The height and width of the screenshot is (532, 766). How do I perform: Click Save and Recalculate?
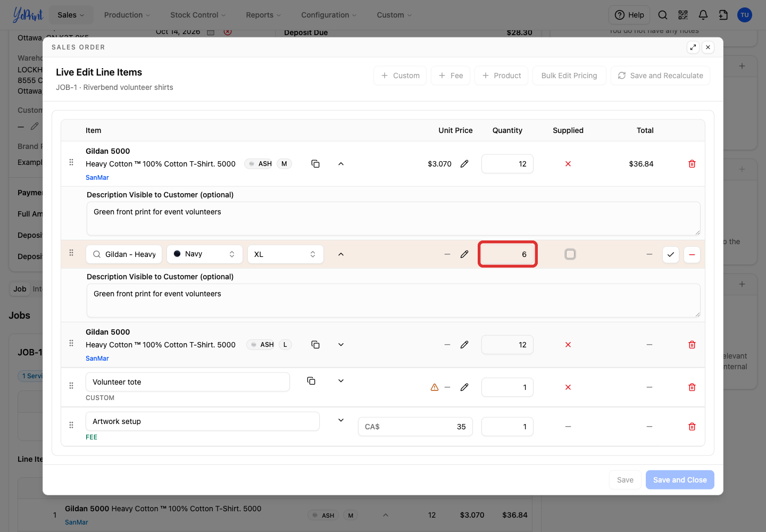point(660,76)
